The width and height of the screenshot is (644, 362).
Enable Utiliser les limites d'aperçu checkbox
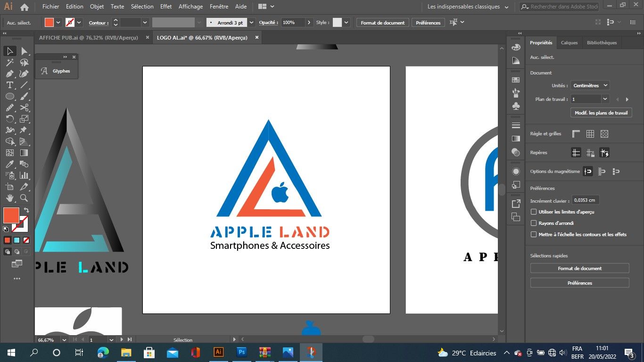[534, 212]
